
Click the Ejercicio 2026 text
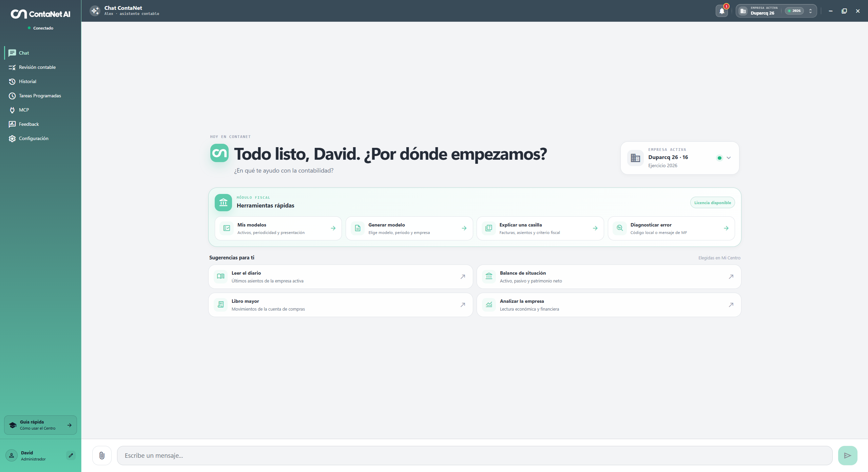pos(662,165)
